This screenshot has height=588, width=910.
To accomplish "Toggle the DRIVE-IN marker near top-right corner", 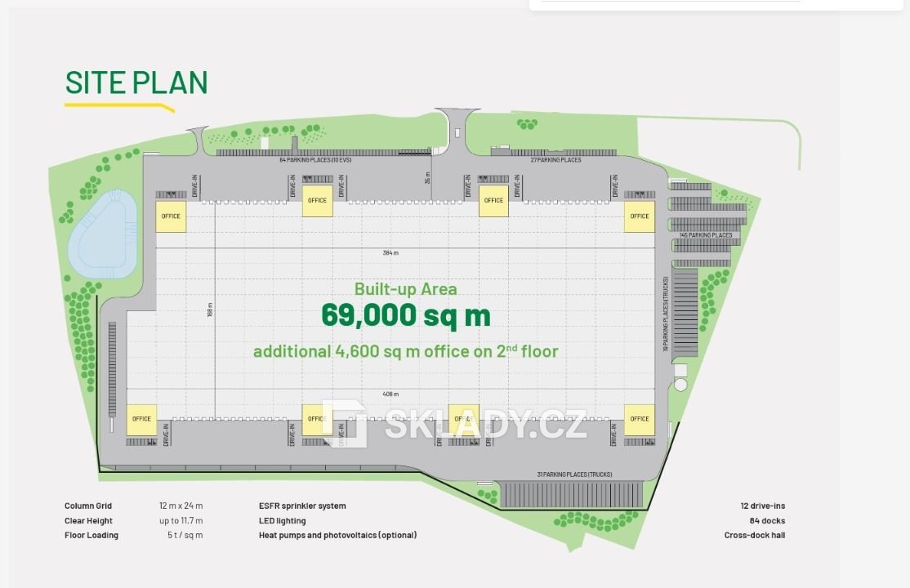I will tap(615, 186).
